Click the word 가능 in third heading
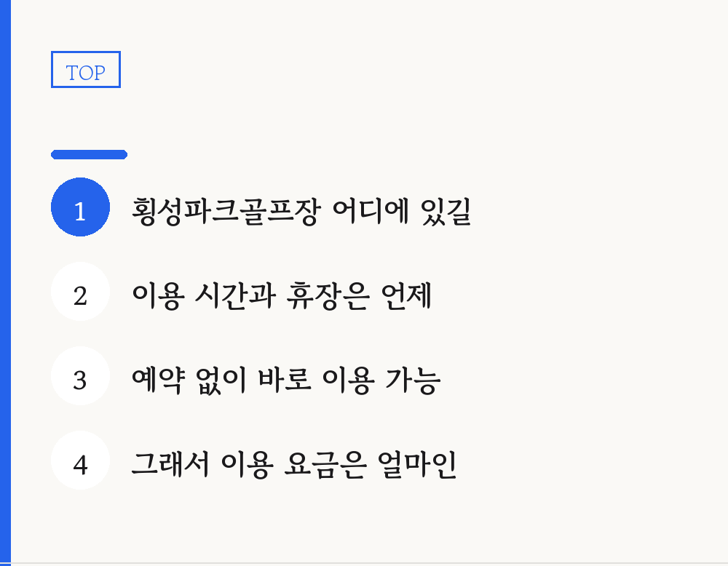 click(414, 380)
